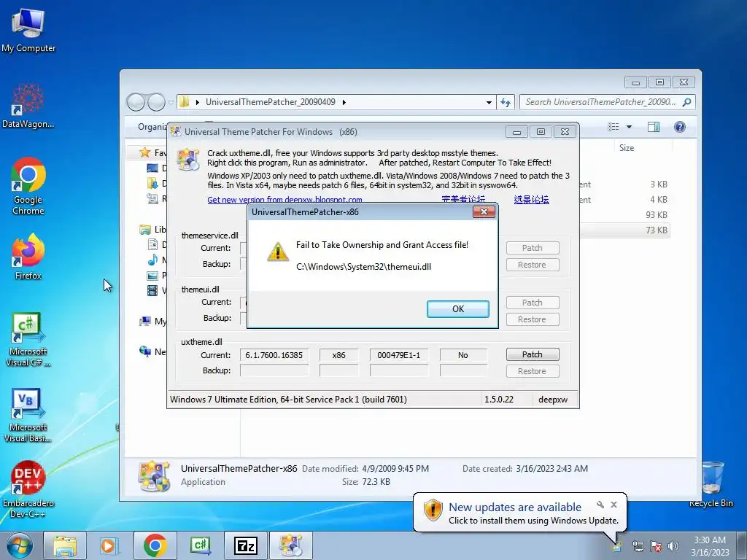
Task: Click the recent pages dropdown beside Forward
Action: pyautogui.click(x=171, y=102)
